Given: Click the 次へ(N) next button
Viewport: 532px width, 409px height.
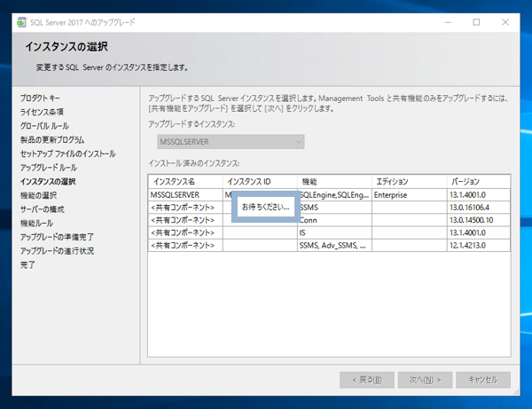Looking at the screenshot, I should tap(425, 380).
